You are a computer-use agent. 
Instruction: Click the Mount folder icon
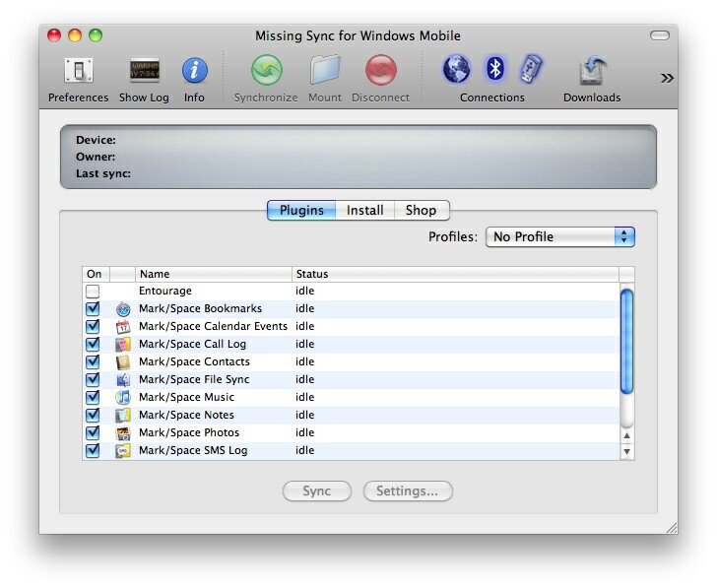coord(325,70)
